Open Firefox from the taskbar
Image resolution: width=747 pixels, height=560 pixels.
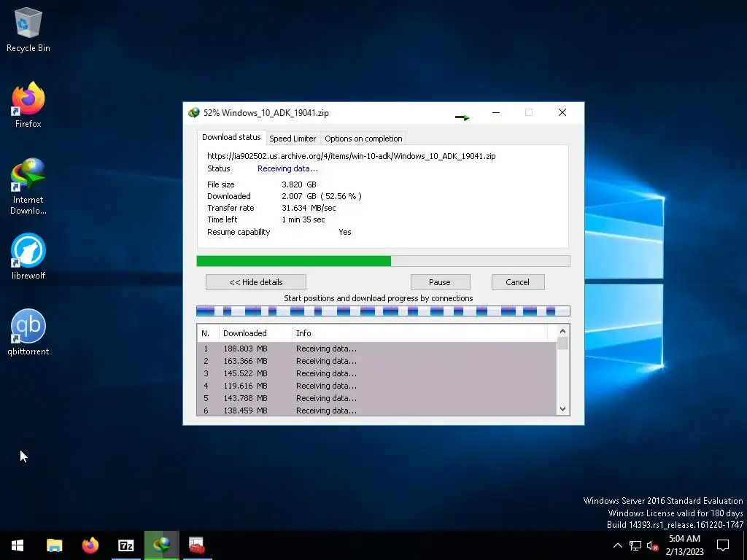coord(90,545)
